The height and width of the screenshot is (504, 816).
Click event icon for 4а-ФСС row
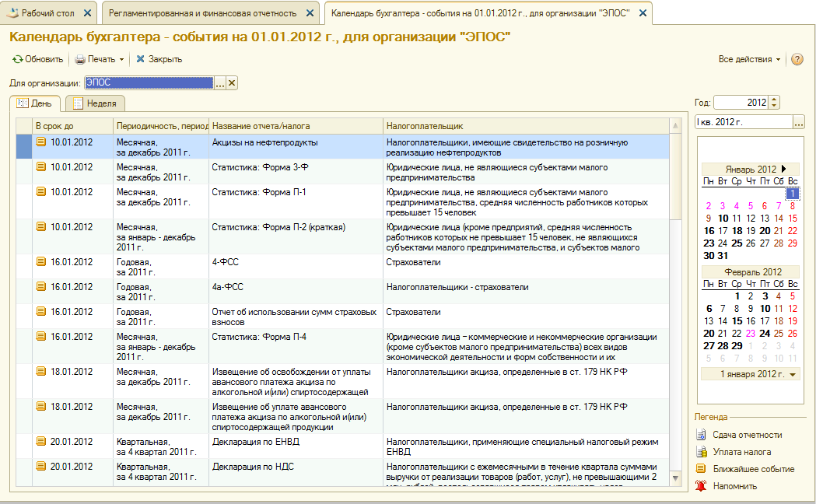point(41,286)
